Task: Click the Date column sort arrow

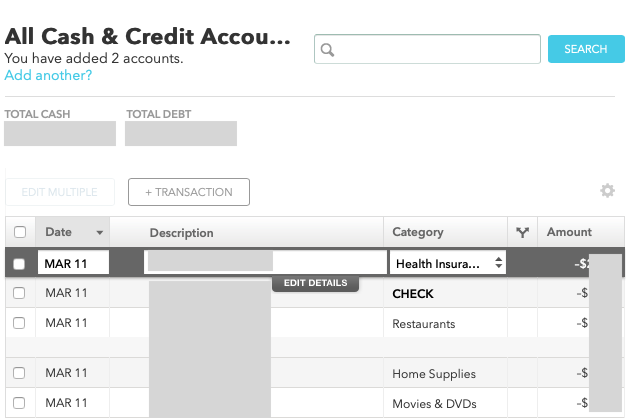Action: point(99,233)
